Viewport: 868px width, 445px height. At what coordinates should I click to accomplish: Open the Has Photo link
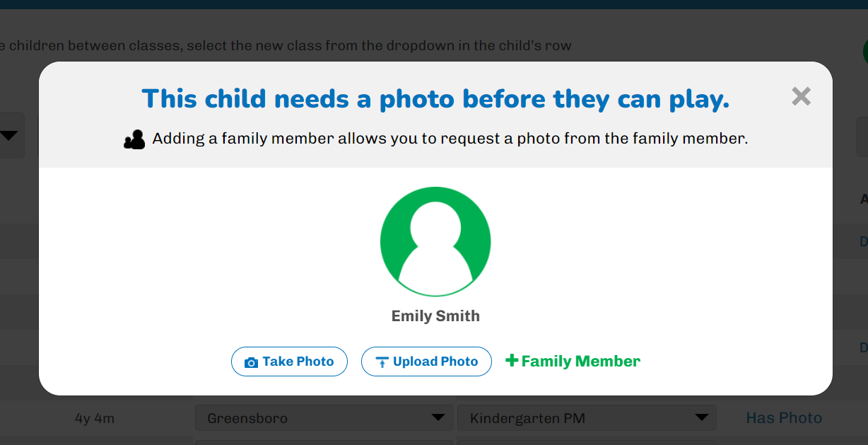click(x=784, y=418)
